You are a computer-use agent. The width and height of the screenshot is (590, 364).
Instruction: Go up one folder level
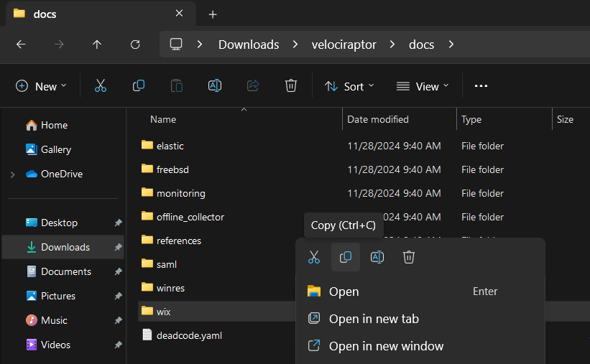tap(97, 45)
